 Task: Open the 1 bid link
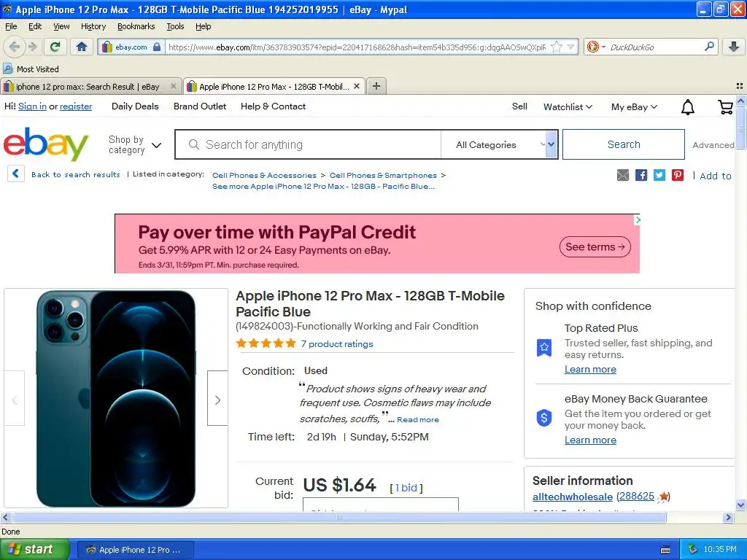pos(406,488)
